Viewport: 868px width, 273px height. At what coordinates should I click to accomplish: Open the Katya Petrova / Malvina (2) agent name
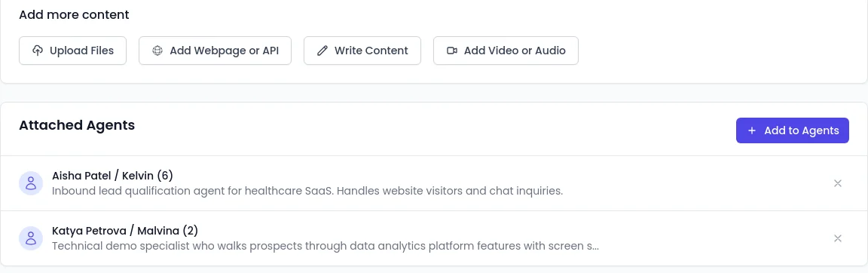click(124, 230)
